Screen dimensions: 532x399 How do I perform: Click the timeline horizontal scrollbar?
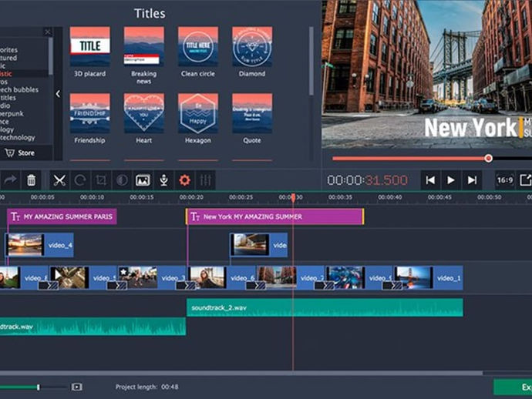click(x=241, y=374)
